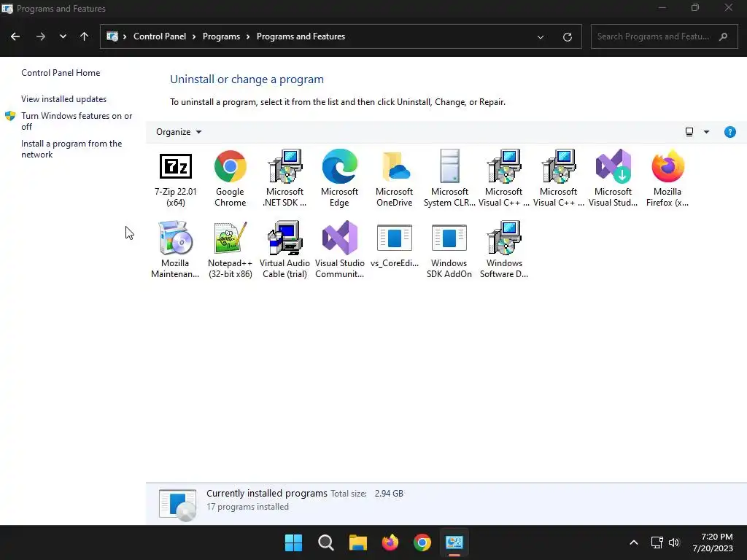Click the Control Panel icon in address bar
The width and height of the screenshot is (747, 560).
pos(112,36)
